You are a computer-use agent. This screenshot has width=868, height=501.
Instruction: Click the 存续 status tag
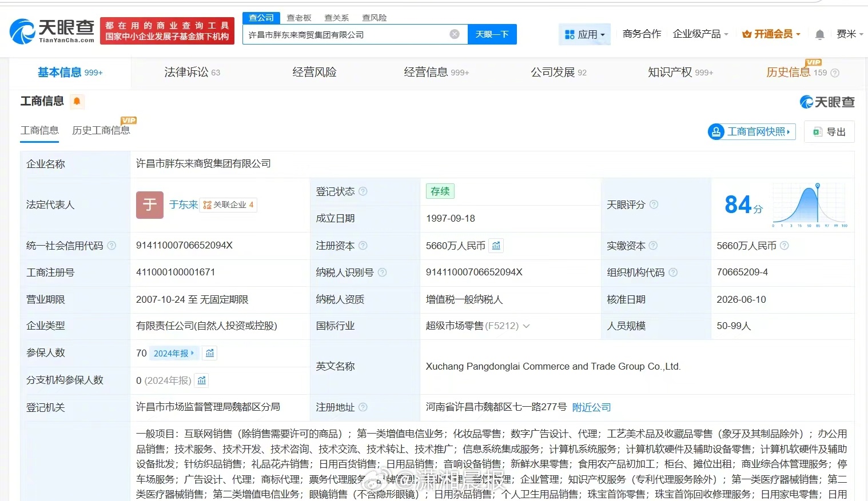point(440,191)
